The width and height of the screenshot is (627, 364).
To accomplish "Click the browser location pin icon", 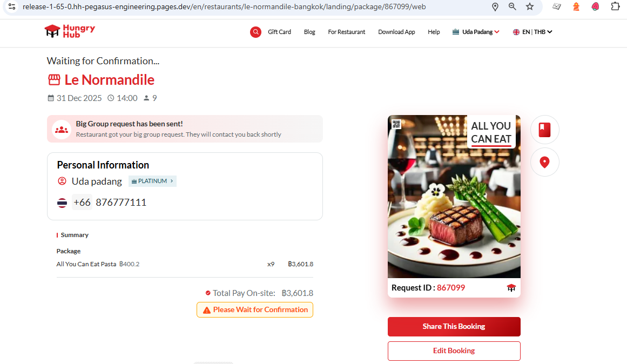I will (x=495, y=7).
